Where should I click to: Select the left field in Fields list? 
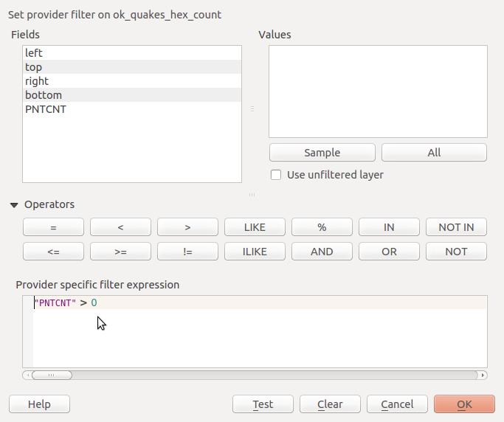[x=132, y=53]
